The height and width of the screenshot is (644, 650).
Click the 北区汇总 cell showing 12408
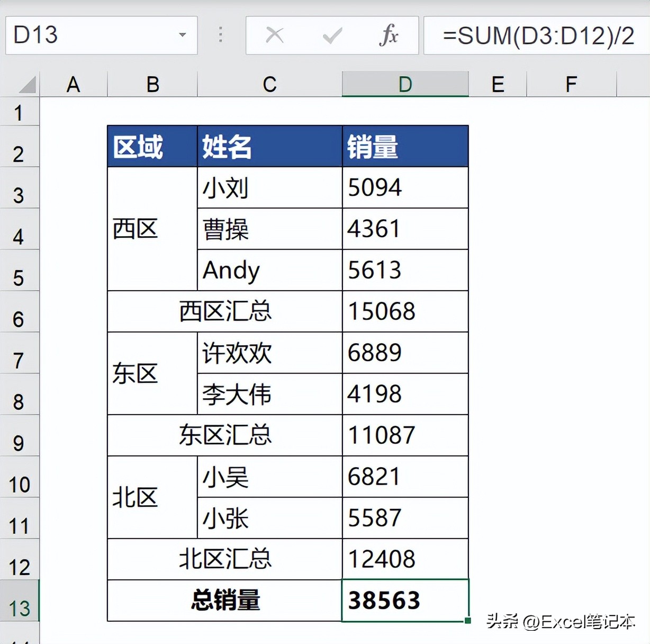(405, 559)
